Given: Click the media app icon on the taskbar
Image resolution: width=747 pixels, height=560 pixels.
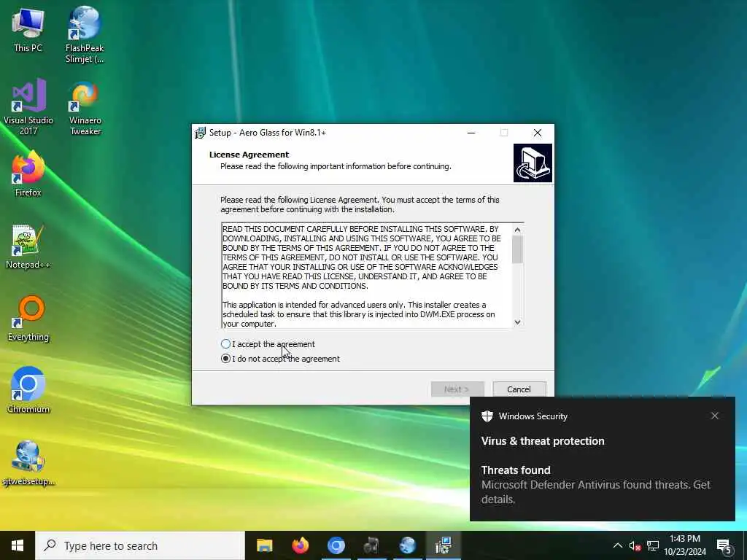Looking at the screenshot, I should 371,545.
